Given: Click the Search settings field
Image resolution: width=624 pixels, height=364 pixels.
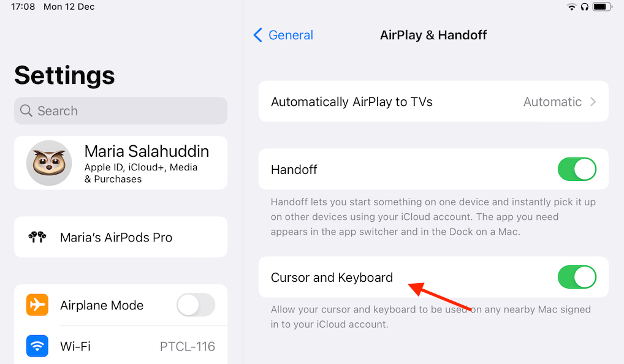Looking at the screenshot, I should 121,110.
